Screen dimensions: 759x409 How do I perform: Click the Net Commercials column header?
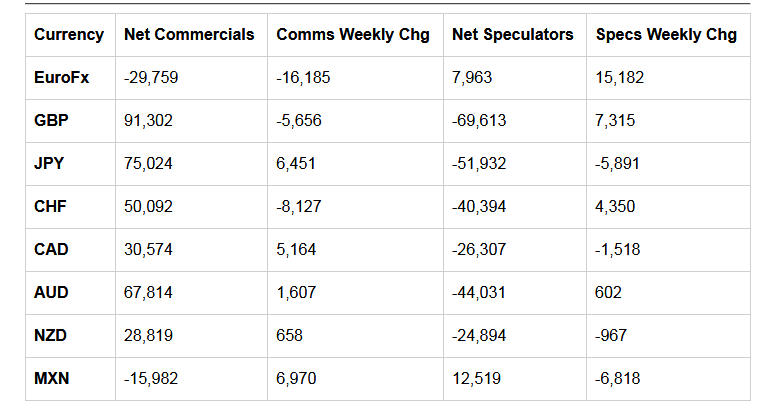coord(189,34)
